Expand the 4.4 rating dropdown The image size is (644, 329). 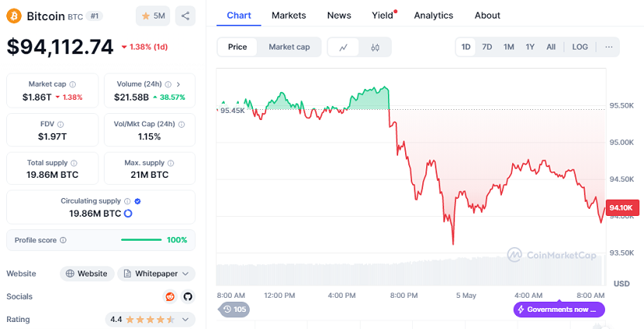pos(150,320)
